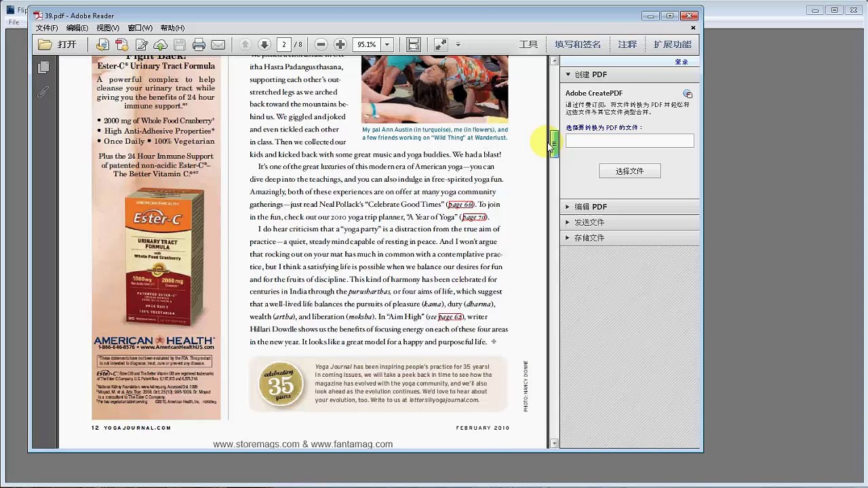Open the 视图(V) menu
This screenshot has width=868, height=488.
(108, 28)
